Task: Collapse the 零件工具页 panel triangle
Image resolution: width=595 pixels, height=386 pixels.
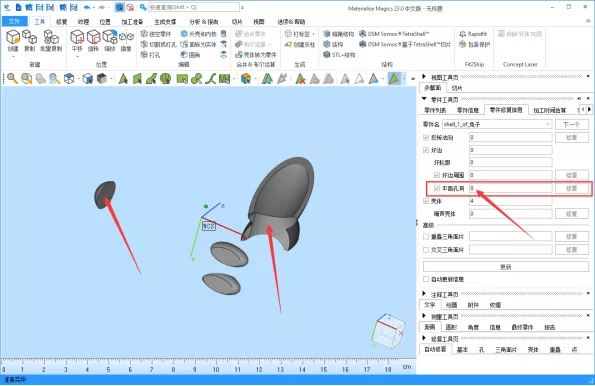Action: 424,99
